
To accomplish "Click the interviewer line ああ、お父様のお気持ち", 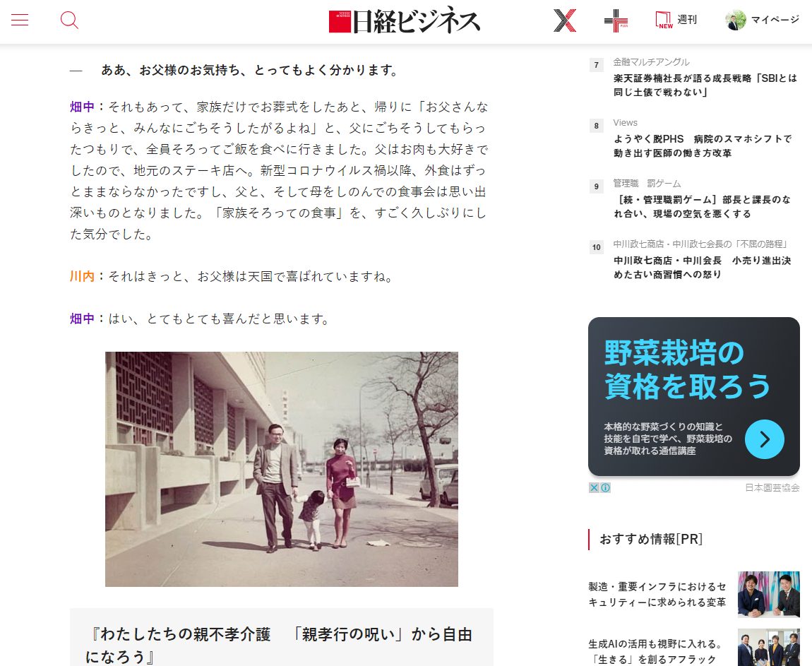I will coord(250,70).
